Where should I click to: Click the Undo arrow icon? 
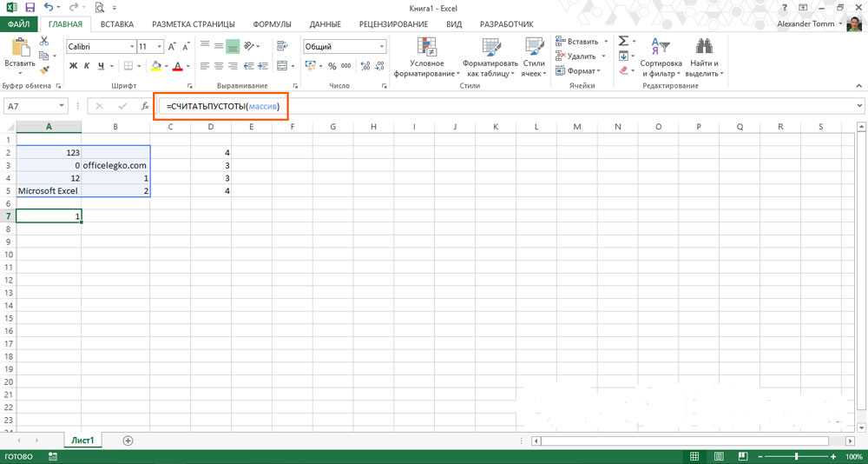(x=49, y=7)
